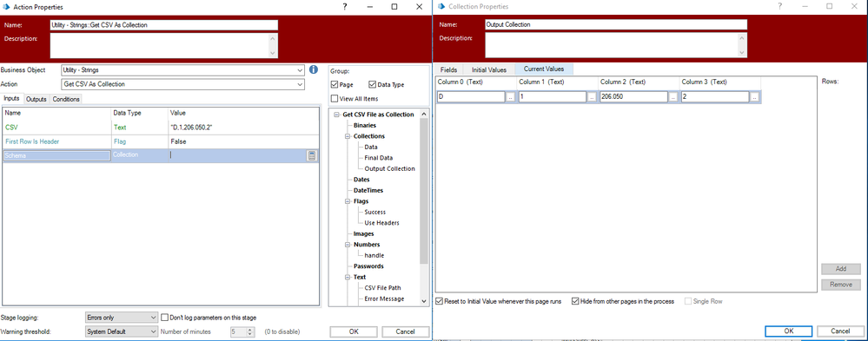Click the Action Properties Name field
The height and width of the screenshot is (341, 868).
click(164, 25)
